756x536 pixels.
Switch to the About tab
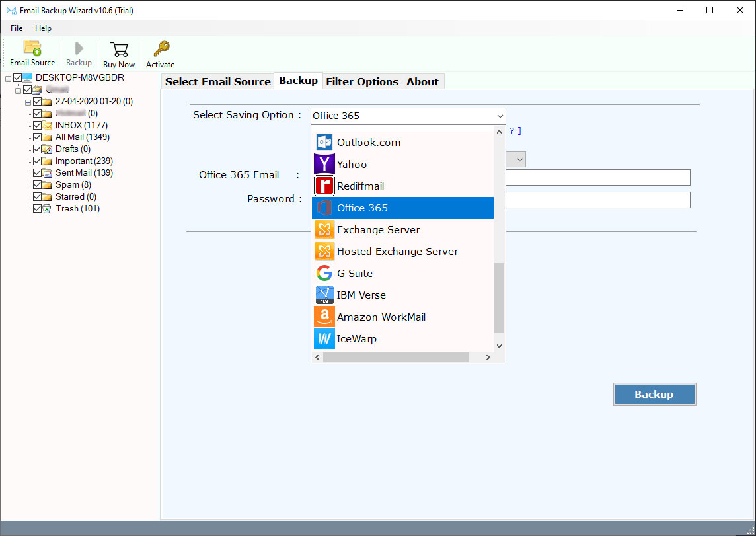click(422, 81)
